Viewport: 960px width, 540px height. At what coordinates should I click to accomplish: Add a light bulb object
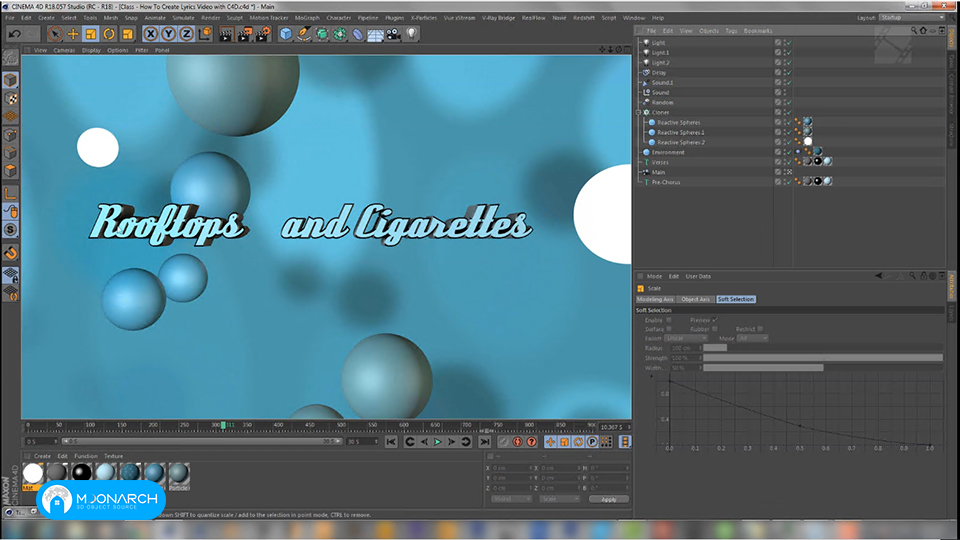pyautogui.click(x=411, y=34)
